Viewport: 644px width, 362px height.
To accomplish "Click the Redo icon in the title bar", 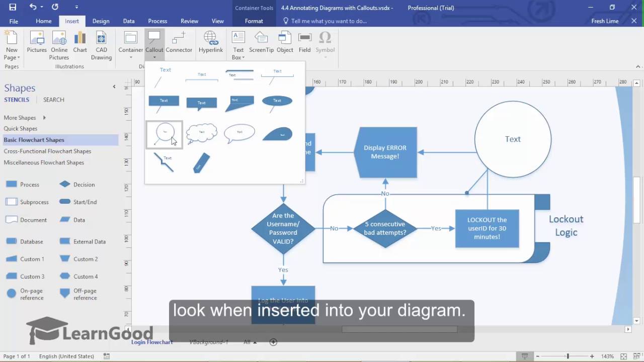I will click(x=55, y=7).
